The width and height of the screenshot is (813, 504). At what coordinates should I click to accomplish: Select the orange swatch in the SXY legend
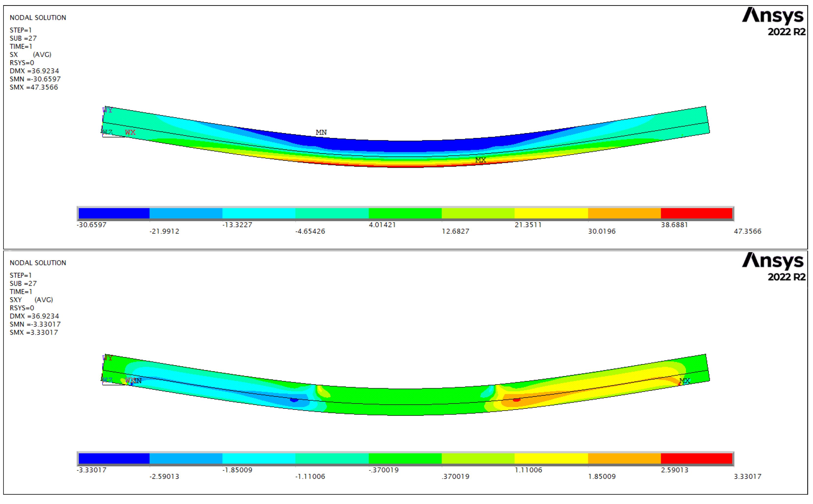pos(624,458)
